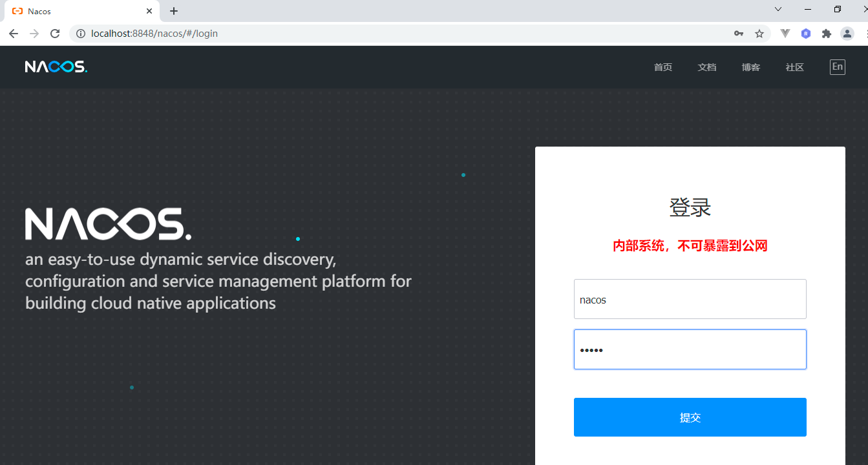Viewport: 868px width, 465px height.
Task: Open 文档 in the top navigation
Action: point(707,67)
